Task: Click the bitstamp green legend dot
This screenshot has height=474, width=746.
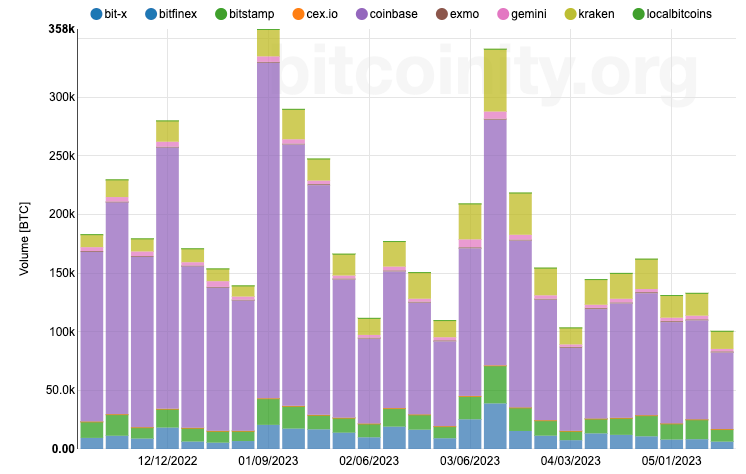Action: pyautogui.click(x=221, y=14)
